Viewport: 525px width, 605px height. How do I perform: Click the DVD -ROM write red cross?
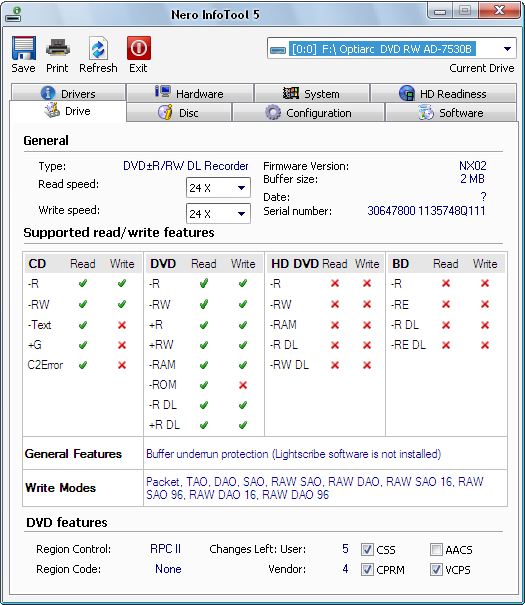[243, 385]
